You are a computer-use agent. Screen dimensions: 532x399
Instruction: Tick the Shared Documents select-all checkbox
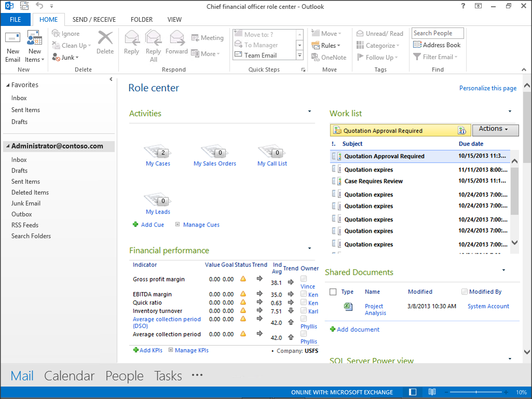coord(333,292)
